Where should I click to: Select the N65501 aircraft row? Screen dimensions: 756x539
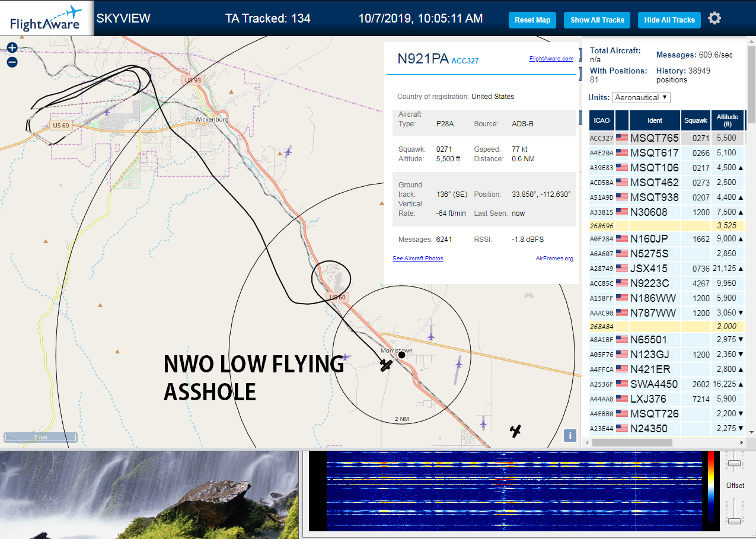click(666, 340)
